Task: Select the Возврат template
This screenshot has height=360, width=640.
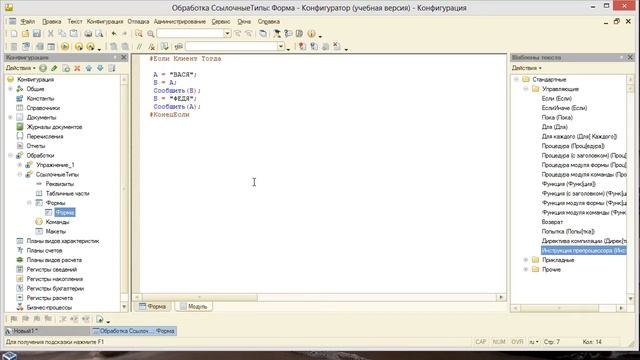Action: pos(552,222)
